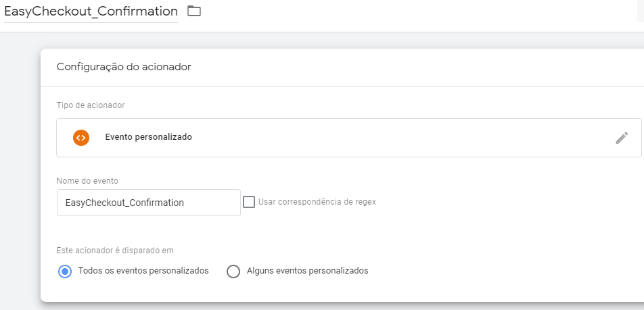The width and height of the screenshot is (644, 310).
Task: Click the gray background outside the card
Action: [x=20, y=164]
